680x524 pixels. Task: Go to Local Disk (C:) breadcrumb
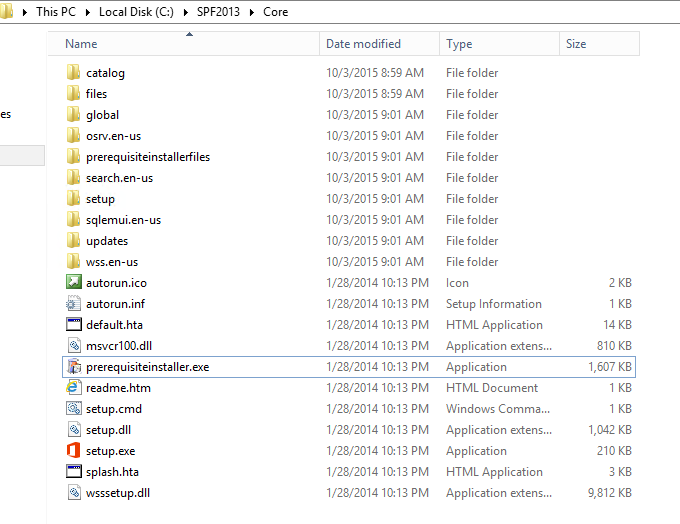136,12
